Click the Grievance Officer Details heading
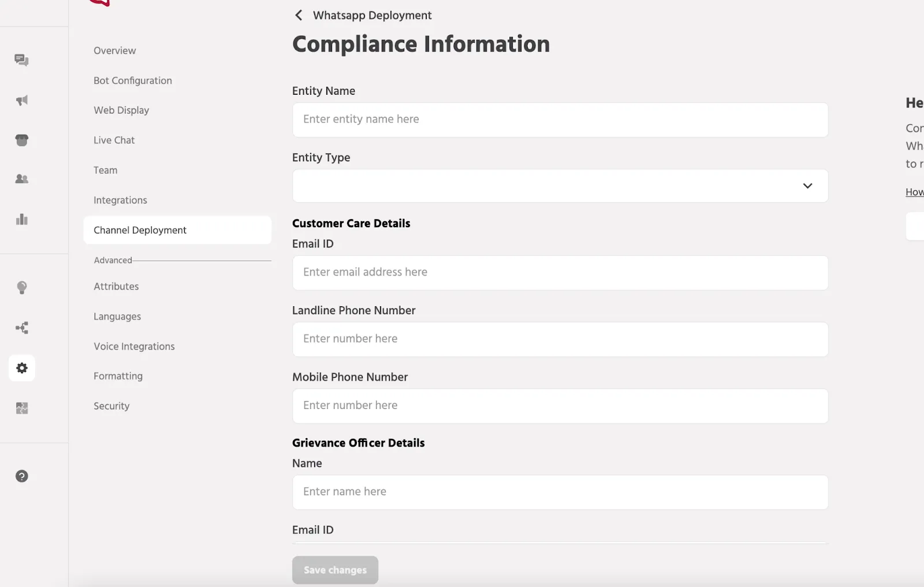This screenshot has width=924, height=587. tap(358, 443)
